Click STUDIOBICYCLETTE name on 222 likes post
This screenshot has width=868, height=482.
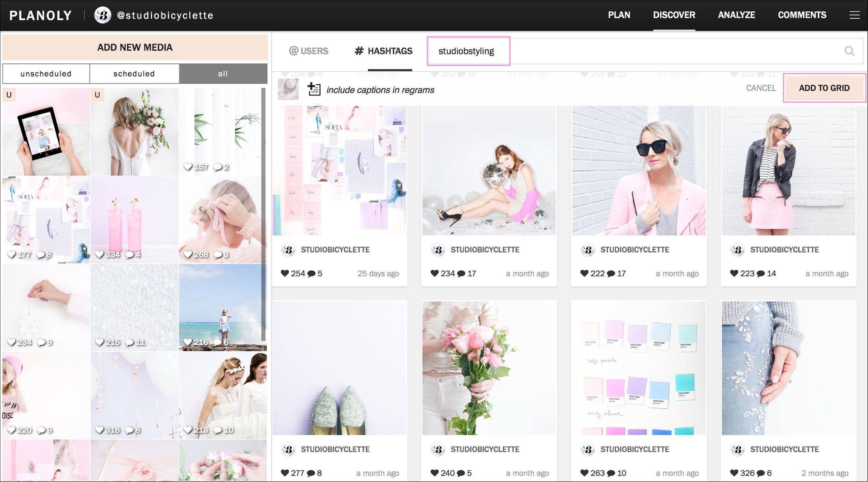tap(635, 250)
